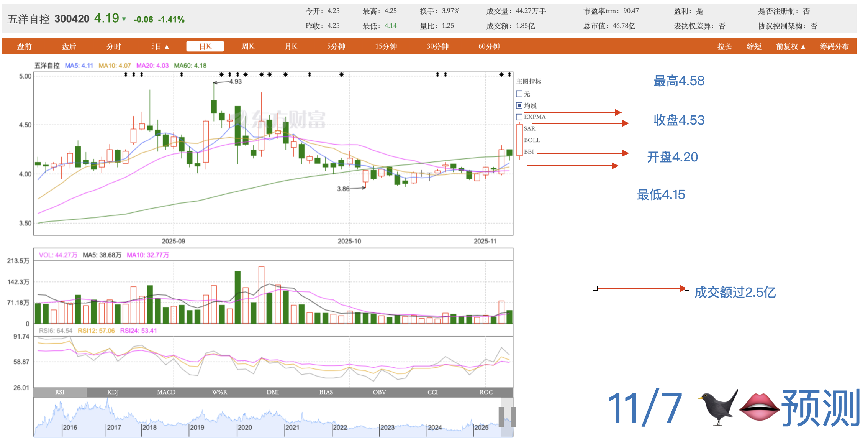Viewport: 868px width, 444px height.
Task: Select the BOLL main chart indicator
Action: 532,140
